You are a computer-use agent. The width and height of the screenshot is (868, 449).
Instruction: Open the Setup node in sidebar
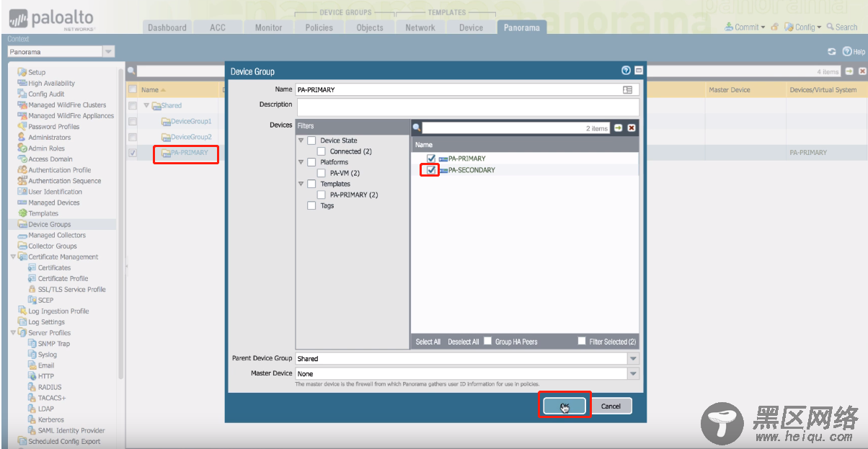click(x=36, y=72)
